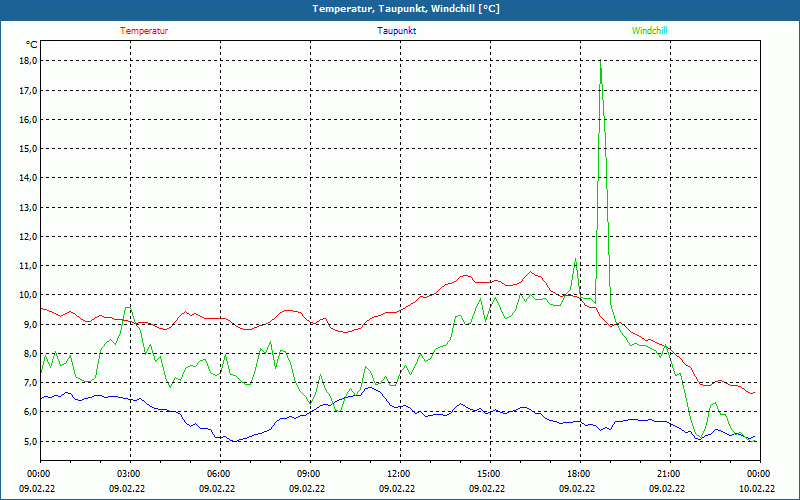The height and width of the screenshot is (500, 800).
Task: Click the 7,0 y-axis value
Action: coord(30,382)
